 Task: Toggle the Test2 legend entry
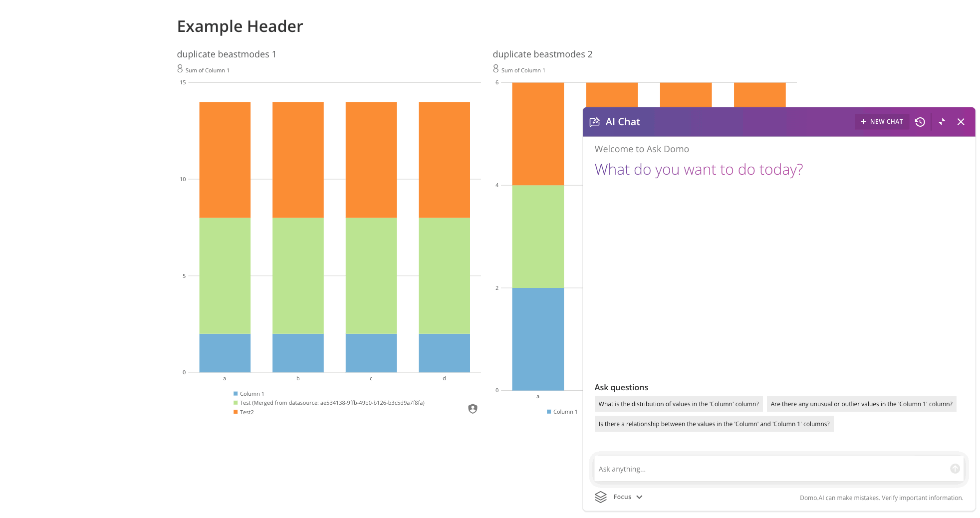[x=246, y=412]
